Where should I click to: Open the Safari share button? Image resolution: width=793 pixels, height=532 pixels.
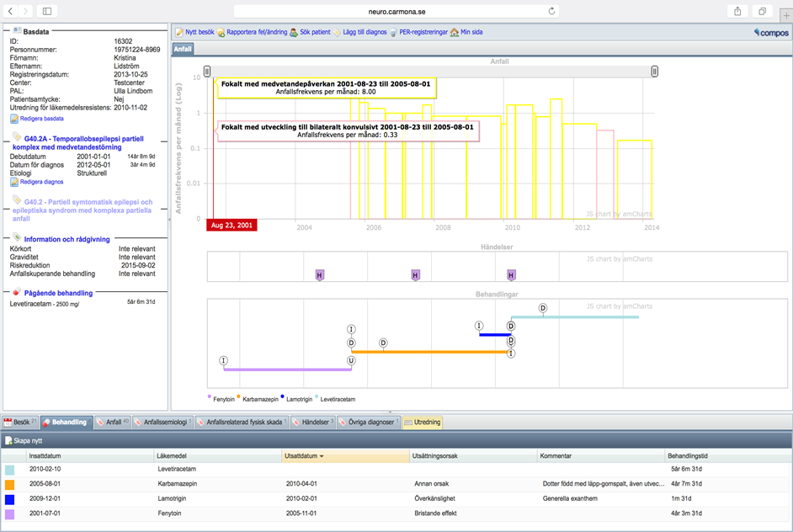(737, 11)
